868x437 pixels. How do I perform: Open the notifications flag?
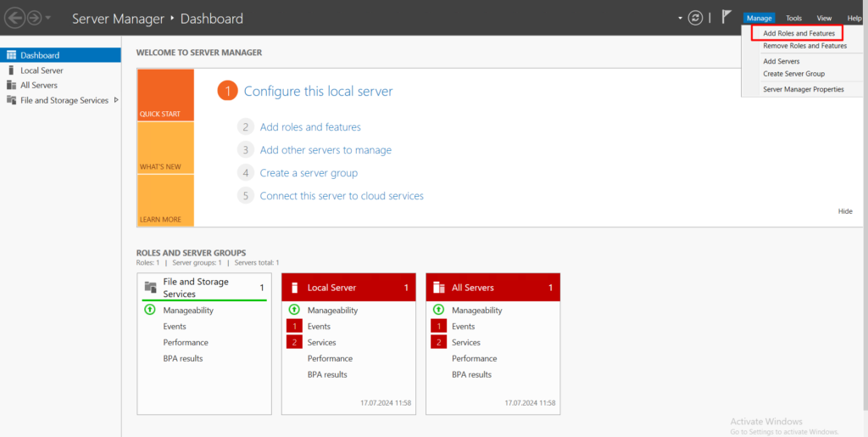pyautogui.click(x=726, y=17)
